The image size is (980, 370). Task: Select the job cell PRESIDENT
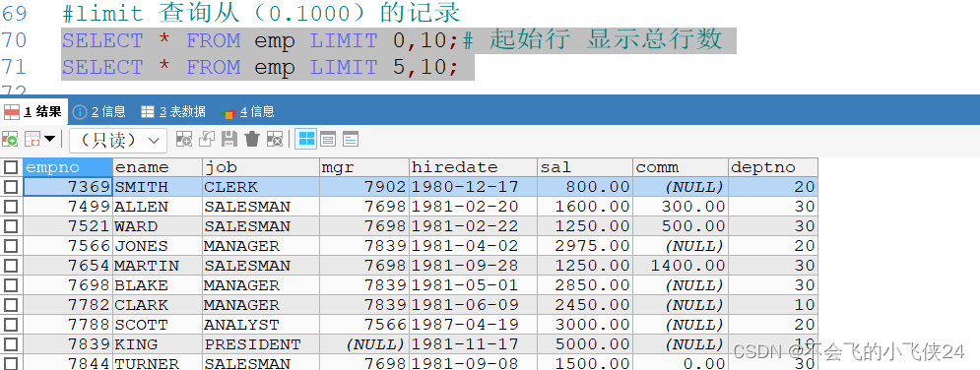coord(261,344)
